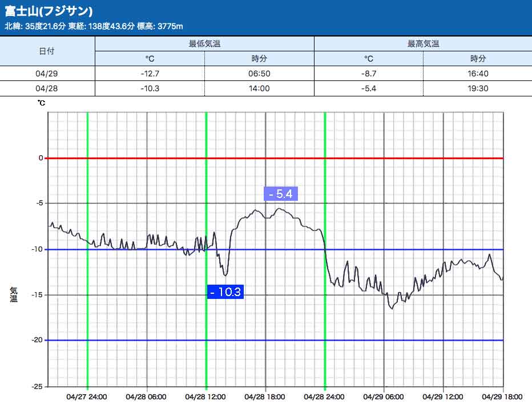532x413 pixels.
Task: Click the 04/27 24:00 x-axis label
Action: 87,397
